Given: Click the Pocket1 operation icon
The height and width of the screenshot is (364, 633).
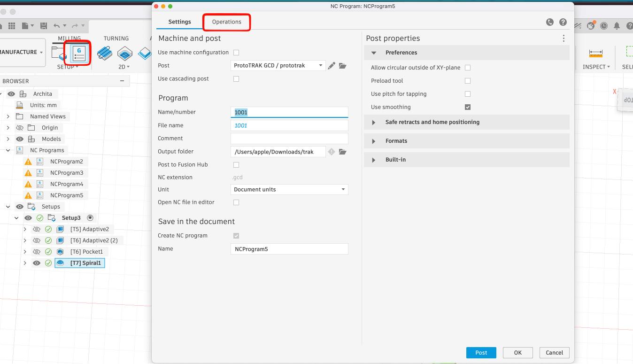Looking at the screenshot, I should [60, 252].
